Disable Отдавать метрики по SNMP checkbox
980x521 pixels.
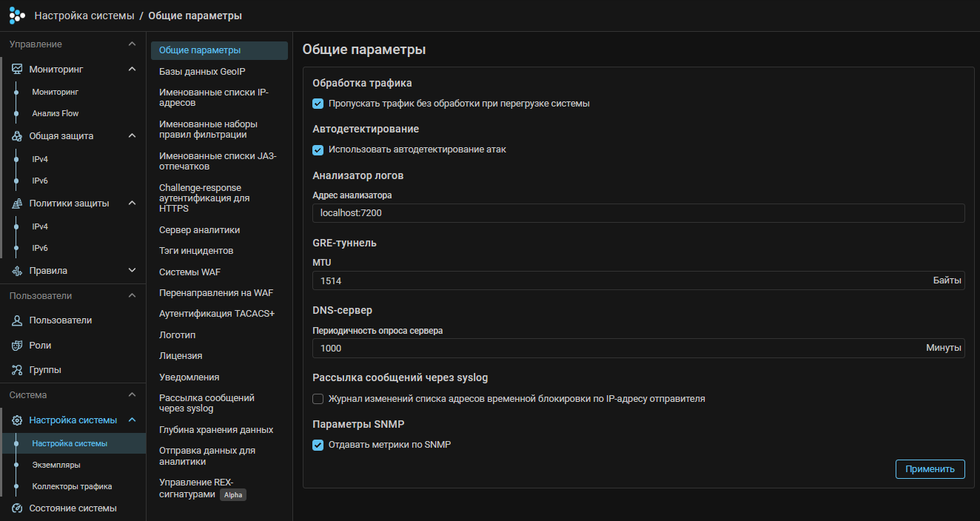pyautogui.click(x=318, y=445)
